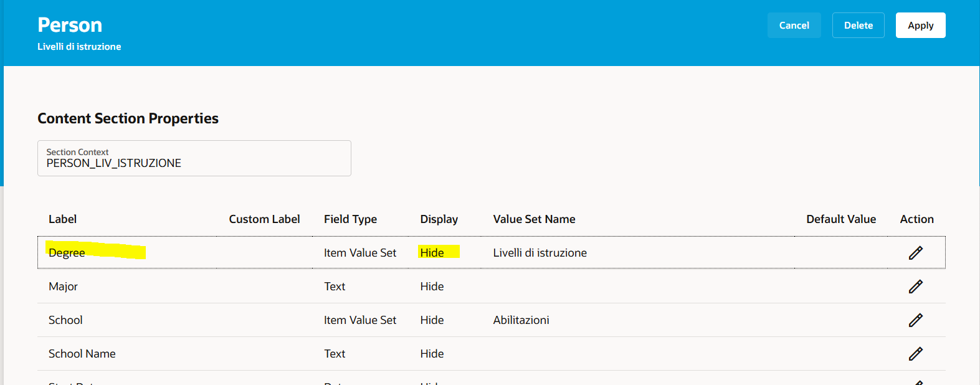Open edit pencil for School Name row
Image resolution: width=980 pixels, height=385 pixels.
915,354
